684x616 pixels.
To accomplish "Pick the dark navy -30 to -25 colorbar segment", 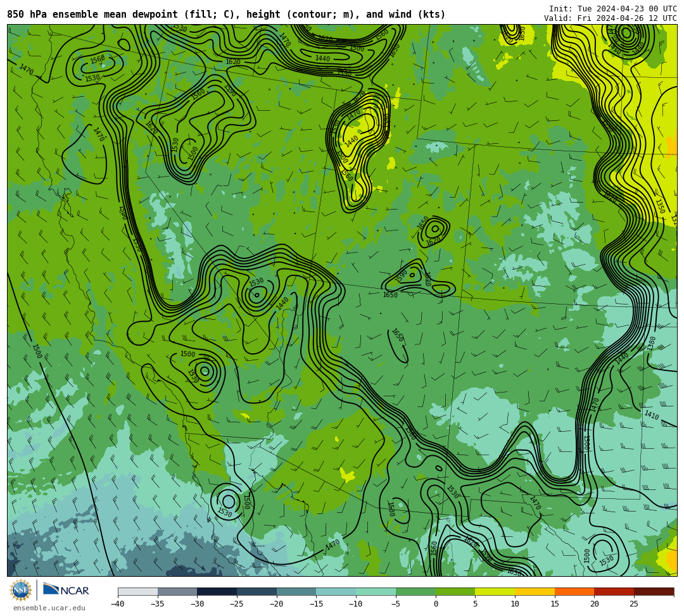I will coord(217,591).
